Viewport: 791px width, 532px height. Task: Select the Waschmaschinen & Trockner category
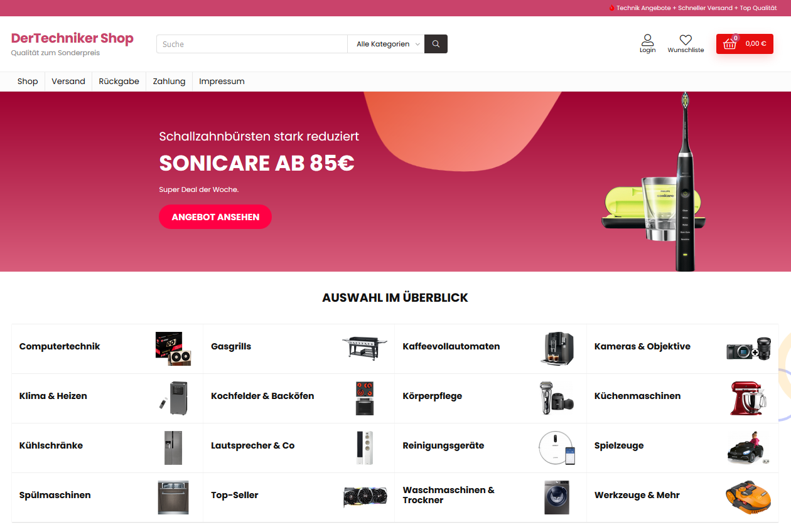pos(448,495)
